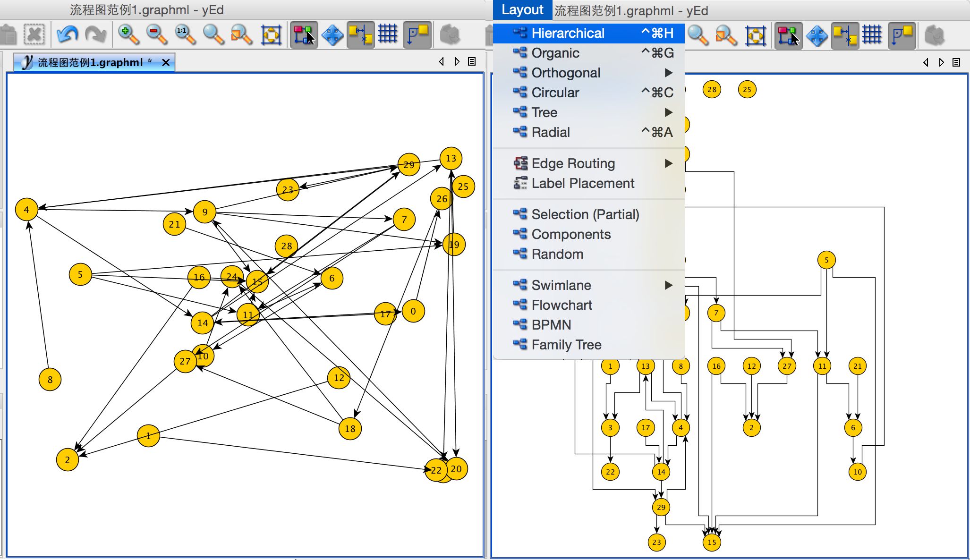Toggle the grid display

tap(388, 34)
